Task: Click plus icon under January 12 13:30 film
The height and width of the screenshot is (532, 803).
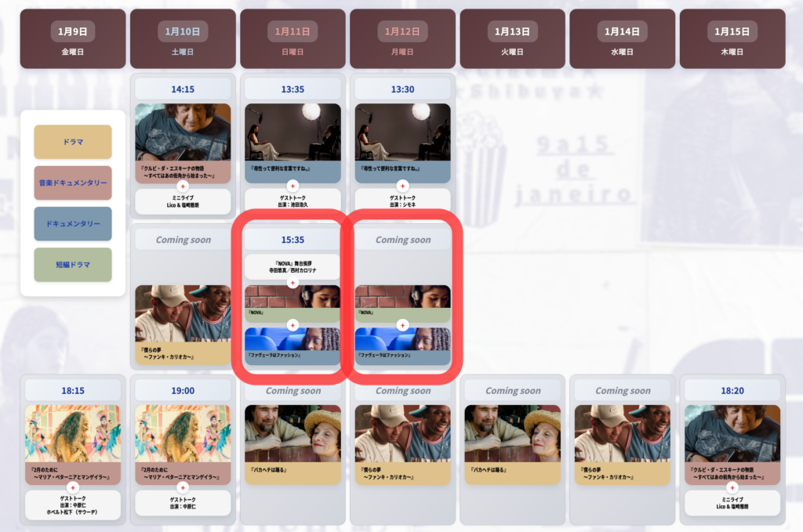Action: [402, 186]
